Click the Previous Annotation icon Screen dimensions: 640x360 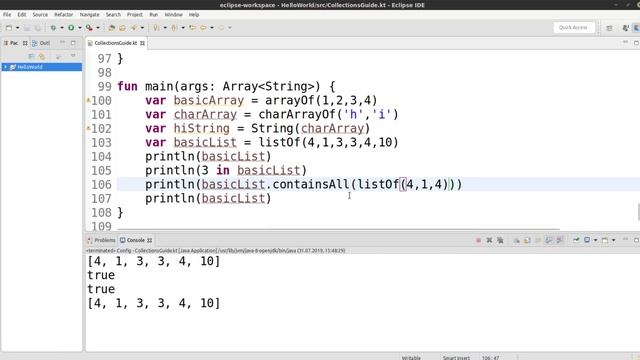[x=174, y=28]
